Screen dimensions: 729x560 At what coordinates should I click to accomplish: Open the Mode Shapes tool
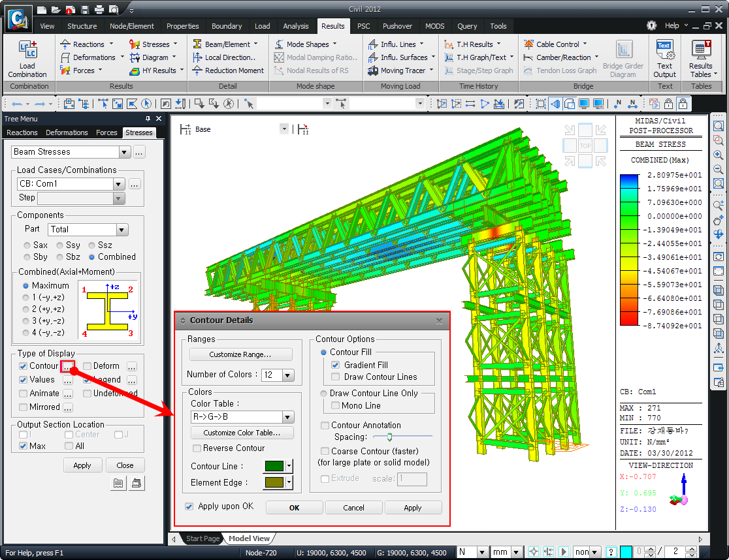[306, 44]
